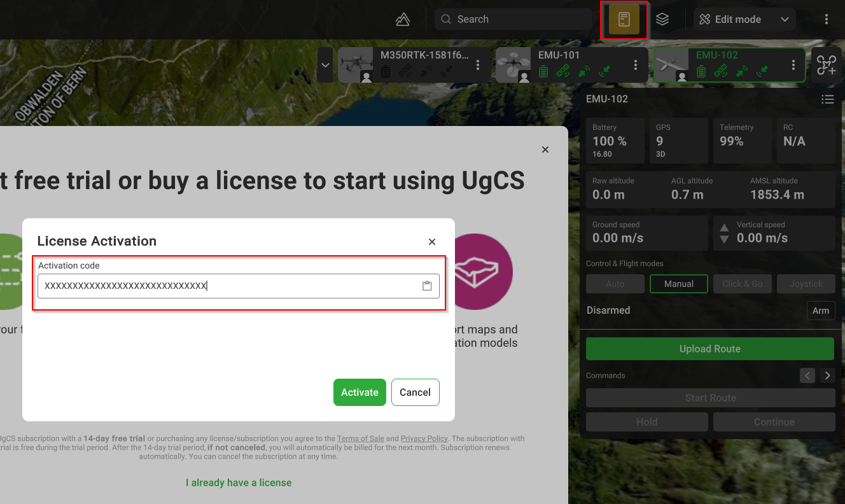Click the EMU-102 satellite GPS icon

point(720,72)
